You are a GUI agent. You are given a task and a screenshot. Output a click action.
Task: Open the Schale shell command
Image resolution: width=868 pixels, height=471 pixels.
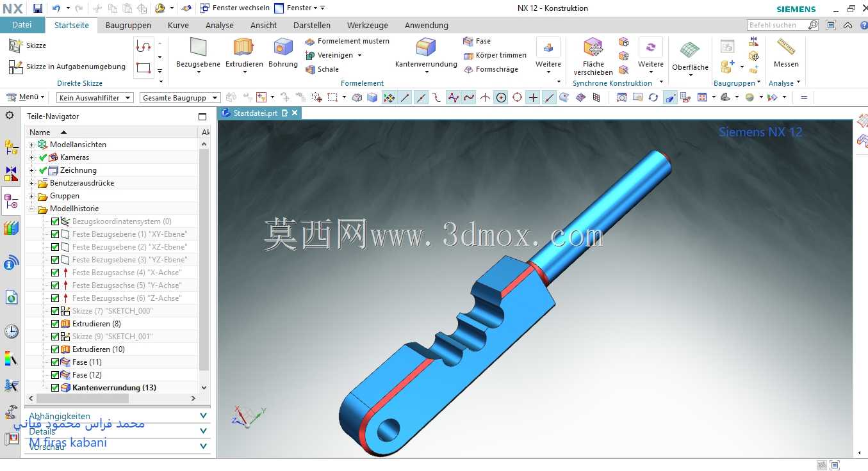[x=322, y=69]
